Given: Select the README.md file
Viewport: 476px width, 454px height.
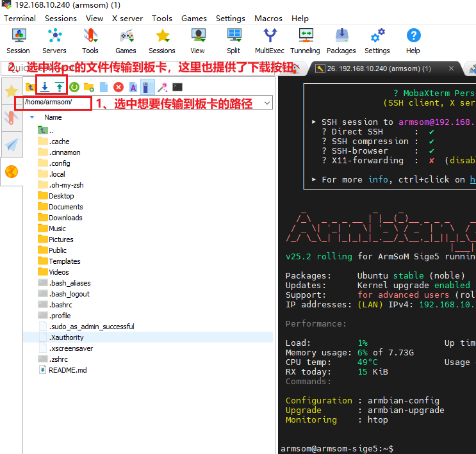Looking at the screenshot, I should 67,370.
